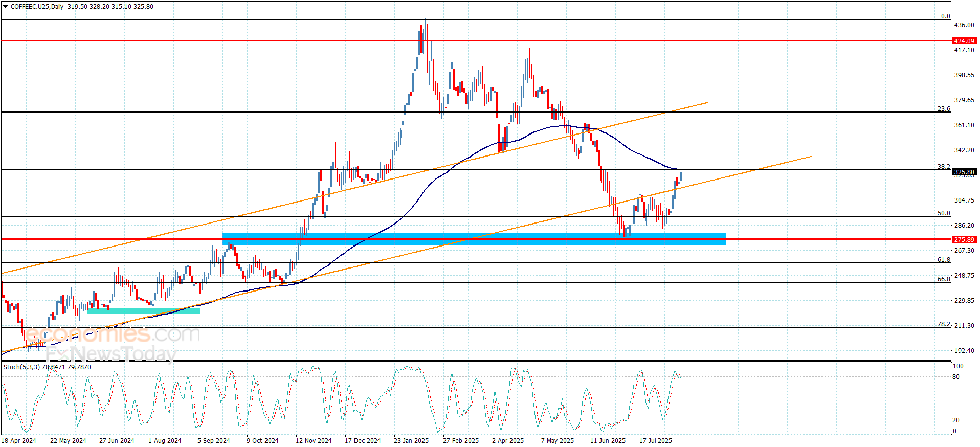Select the Fibonacci 0.0 level label

(945, 16)
